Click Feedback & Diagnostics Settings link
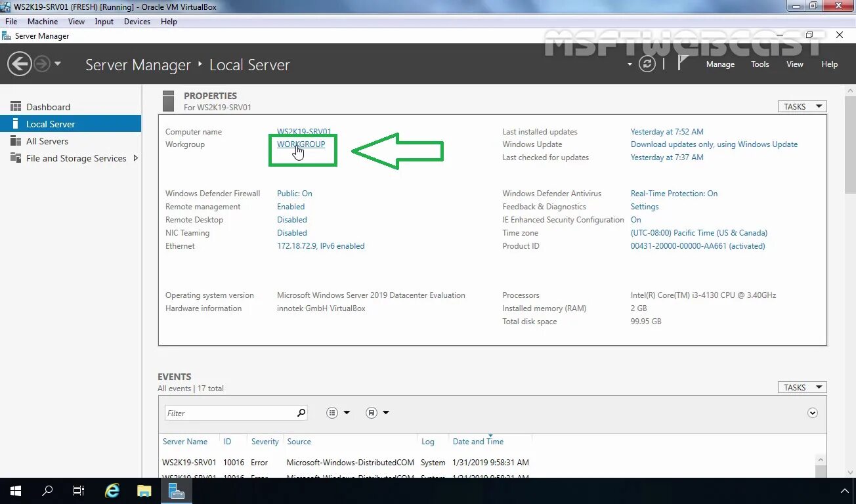The height and width of the screenshot is (504, 856). (x=645, y=207)
